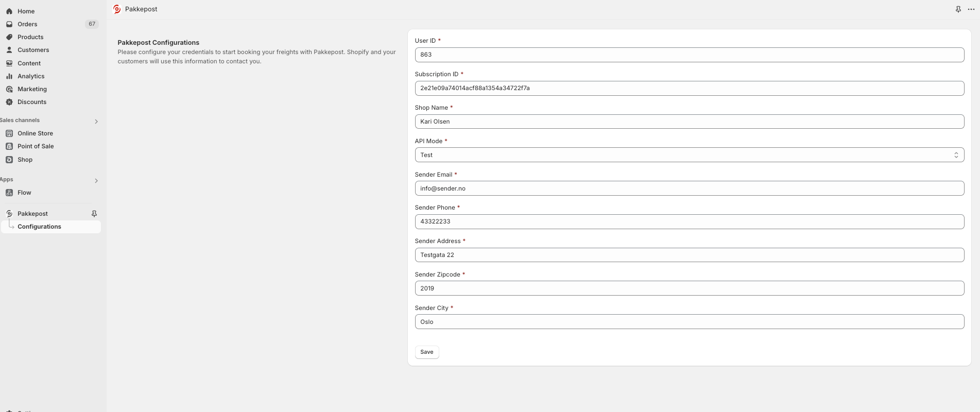
Task: Expand the Apps section chevron
Action: tap(96, 181)
